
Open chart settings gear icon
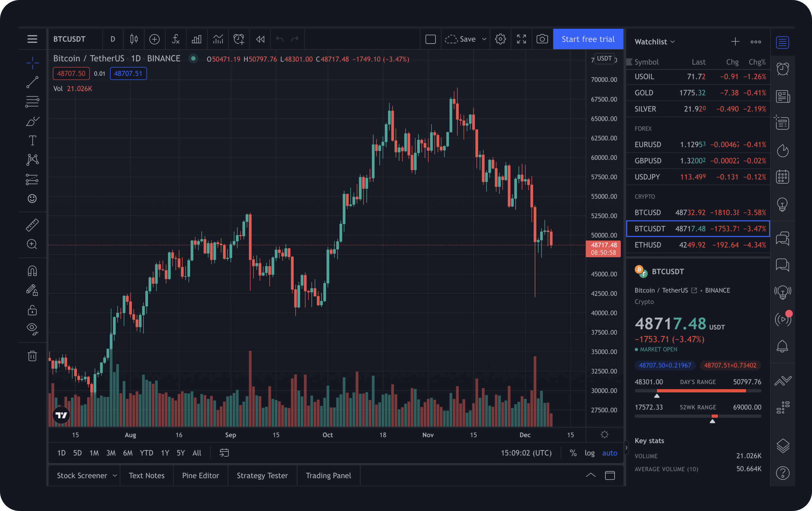500,39
